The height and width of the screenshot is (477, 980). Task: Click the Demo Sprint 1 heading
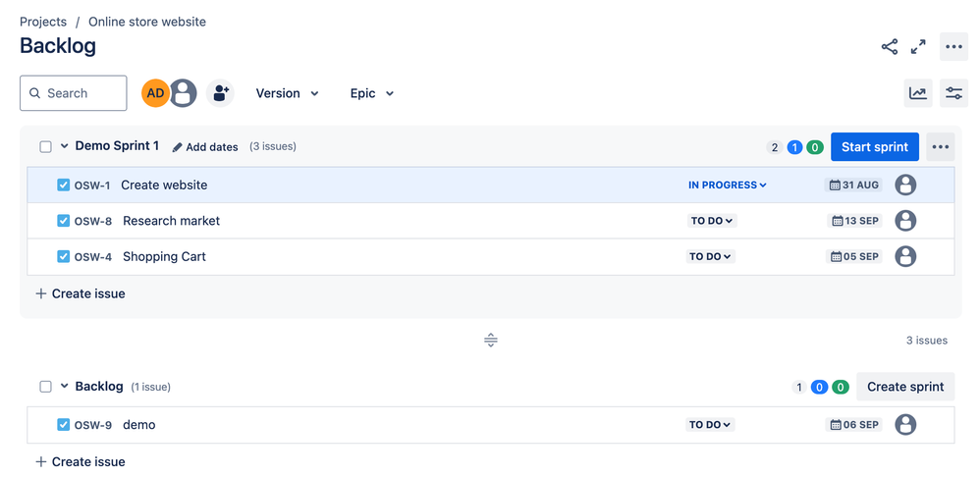117,146
